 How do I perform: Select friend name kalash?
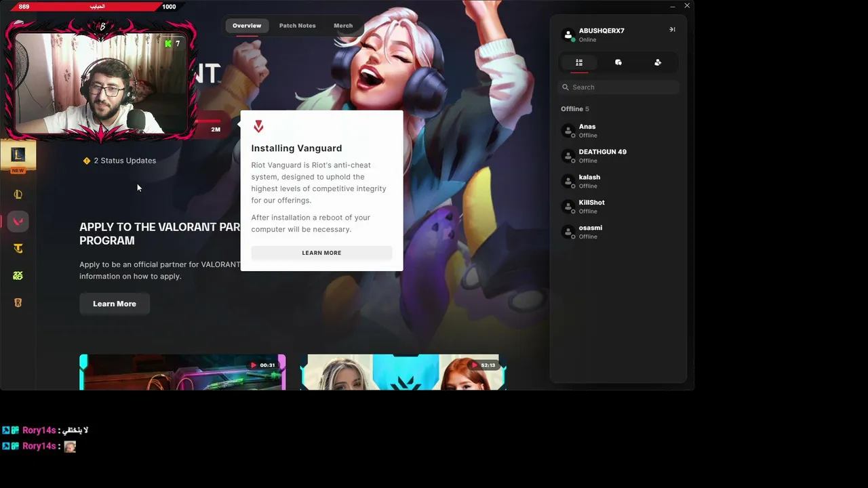point(589,178)
